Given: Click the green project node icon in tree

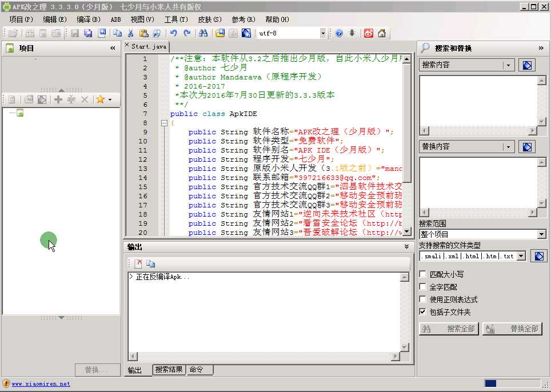Looking at the screenshot, I should pyautogui.click(x=20, y=113).
